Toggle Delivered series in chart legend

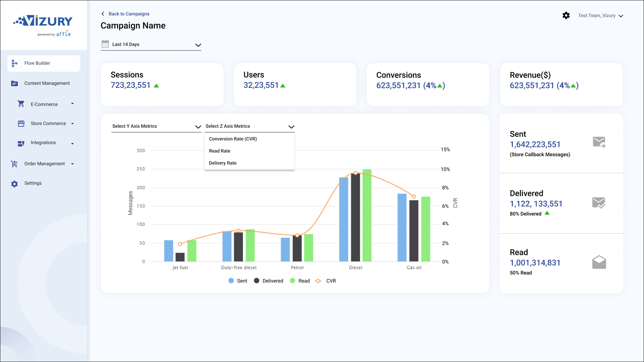(x=268, y=281)
